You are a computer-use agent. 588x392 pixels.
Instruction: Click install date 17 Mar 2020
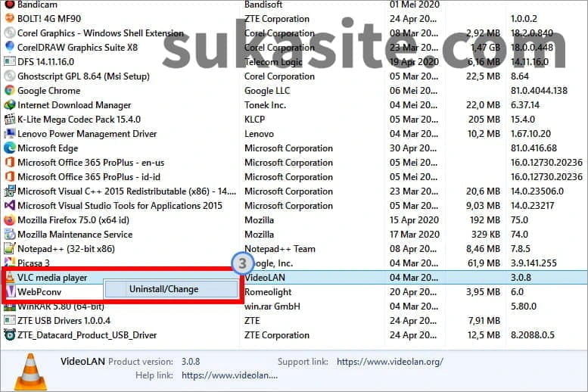(415, 235)
